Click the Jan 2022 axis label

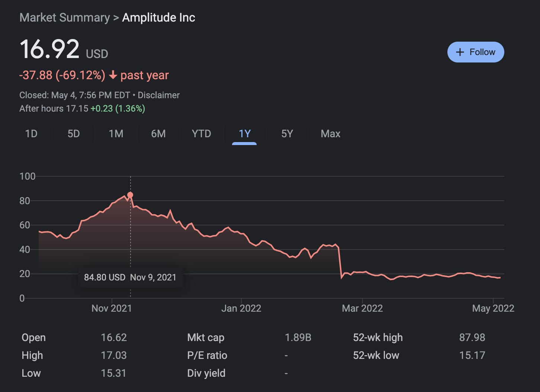(x=241, y=308)
